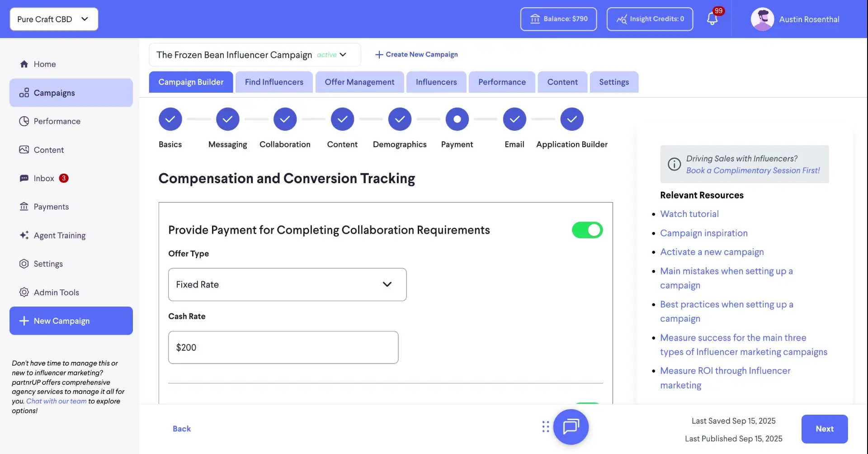This screenshot has width=868, height=454.
Task: Select the completed Demographics step
Action: (400, 119)
